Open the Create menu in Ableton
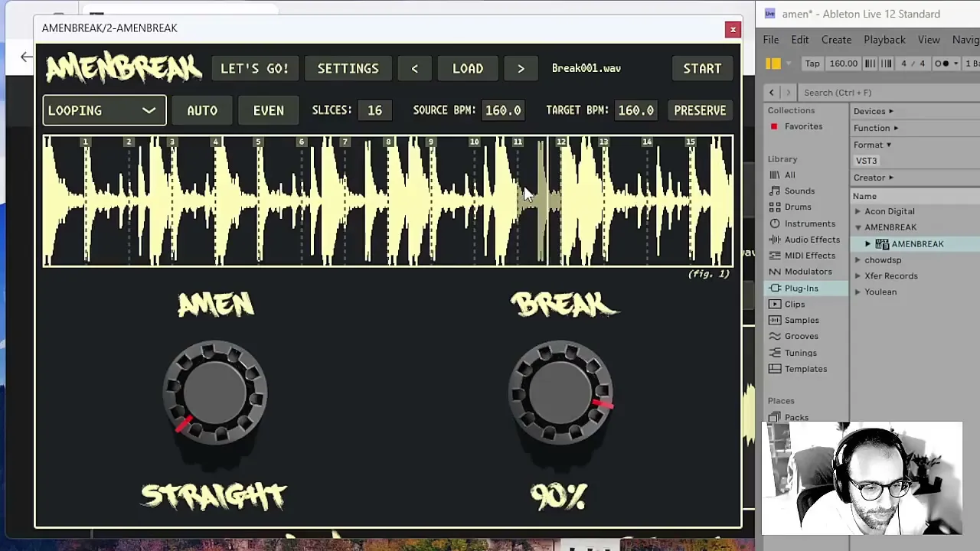The width and height of the screenshot is (980, 551). [836, 40]
